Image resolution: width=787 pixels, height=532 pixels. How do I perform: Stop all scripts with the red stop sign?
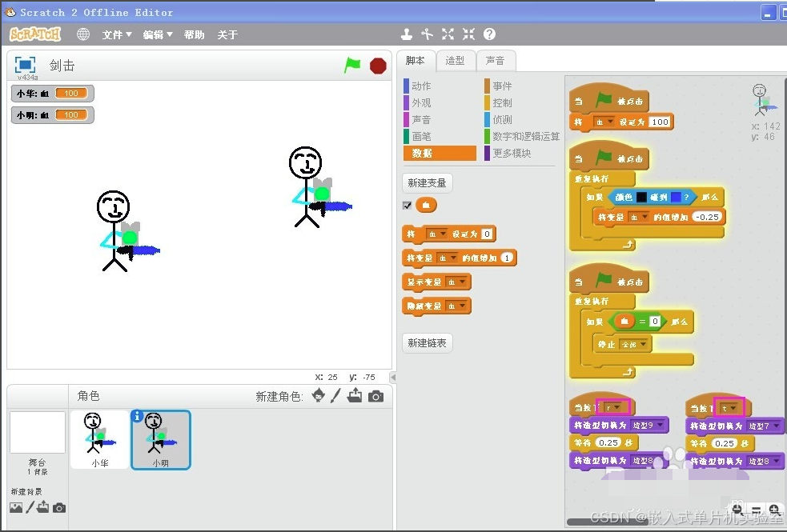click(x=378, y=66)
